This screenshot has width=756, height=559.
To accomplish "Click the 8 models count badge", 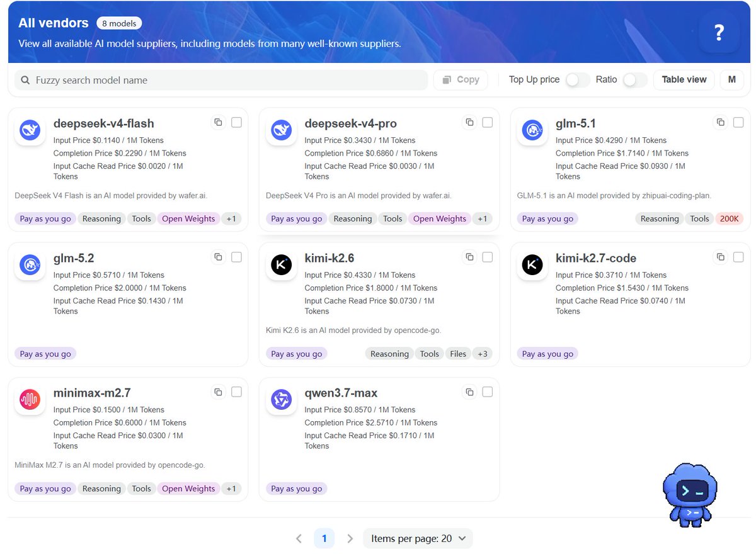I will click(x=119, y=23).
